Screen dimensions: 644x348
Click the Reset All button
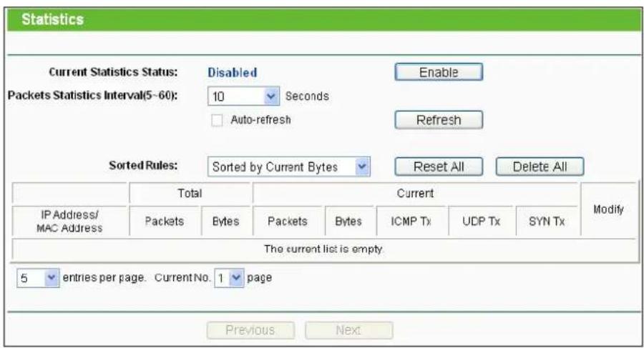tap(439, 166)
